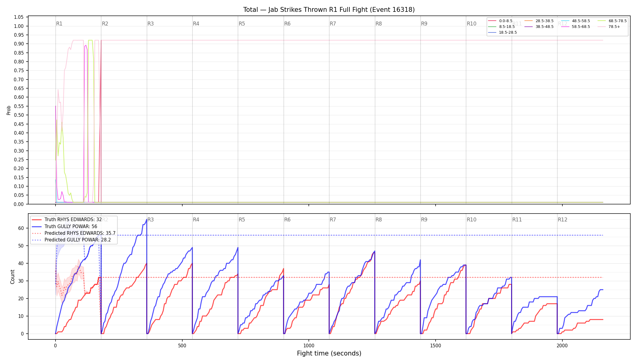Image resolution: width=637 pixels, height=364 pixels.
Task: Click the '1000' x-axis tick label
Action: [x=309, y=345]
